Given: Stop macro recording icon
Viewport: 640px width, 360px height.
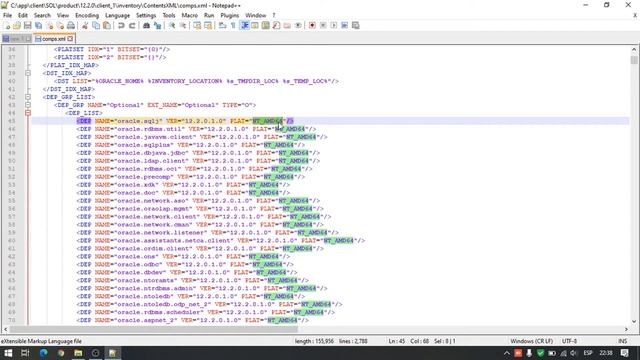Looking at the screenshot, I should pyautogui.click(x=323, y=25).
